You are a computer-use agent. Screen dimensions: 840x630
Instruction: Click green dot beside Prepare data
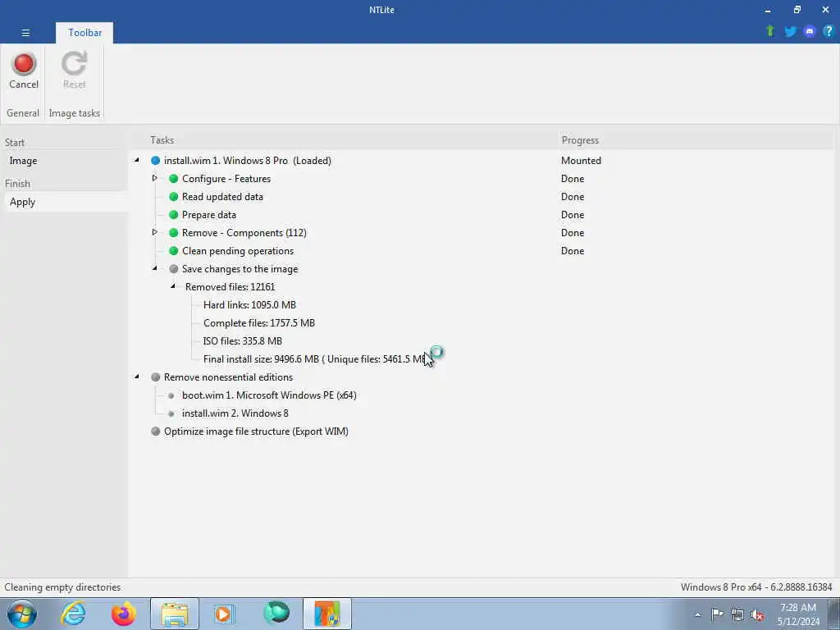(174, 215)
